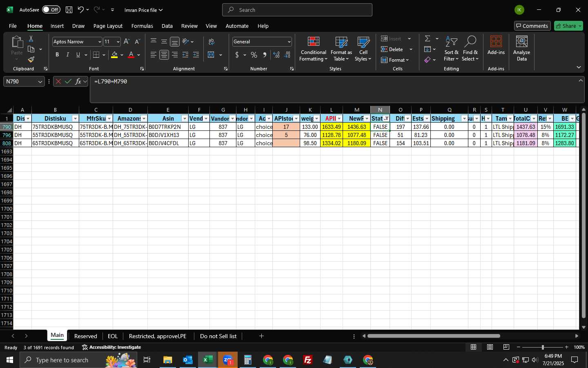Click the Wrap Text icon
588x368 pixels.
tap(212, 42)
